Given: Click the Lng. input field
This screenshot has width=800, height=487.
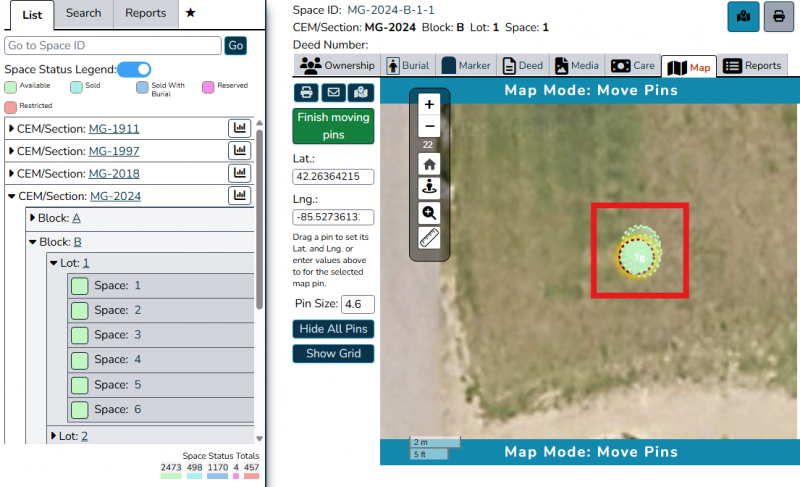Looking at the screenshot, I should [x=333, y=217].
